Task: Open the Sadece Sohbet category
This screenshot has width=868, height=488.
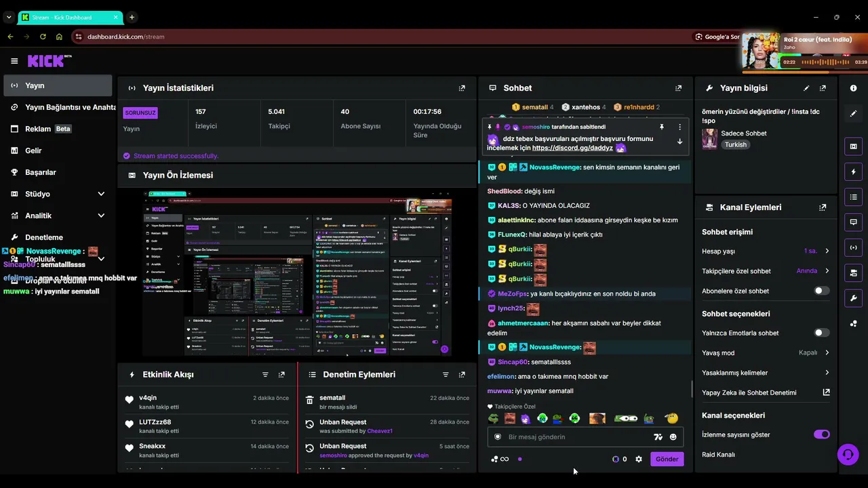Action: tap(744, 134)
